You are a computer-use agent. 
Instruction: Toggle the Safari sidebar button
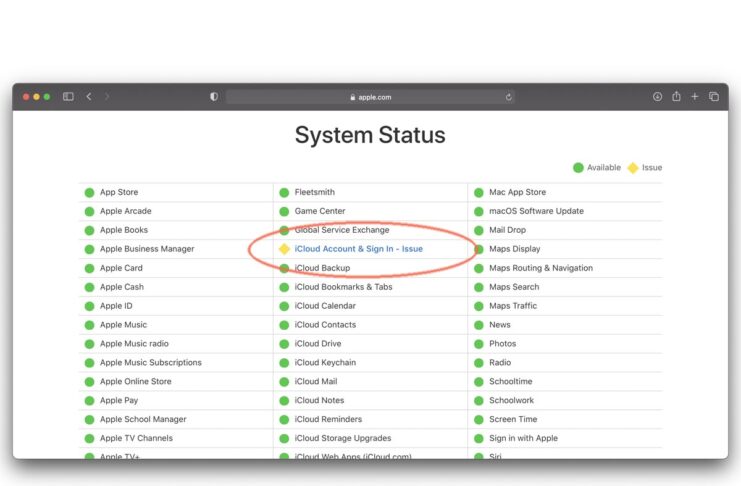coord(68,96)
